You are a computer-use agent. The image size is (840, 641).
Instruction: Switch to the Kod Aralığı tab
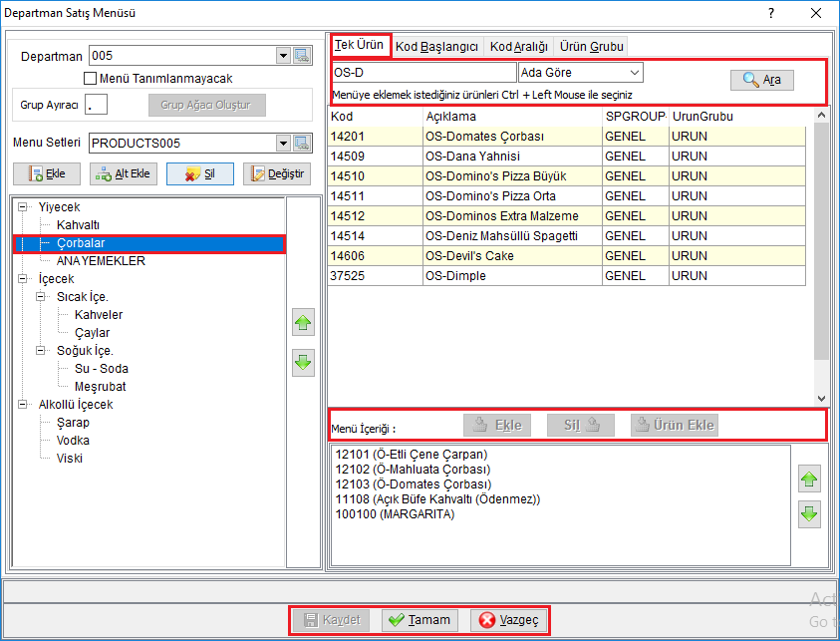click(x=518, y=47)
